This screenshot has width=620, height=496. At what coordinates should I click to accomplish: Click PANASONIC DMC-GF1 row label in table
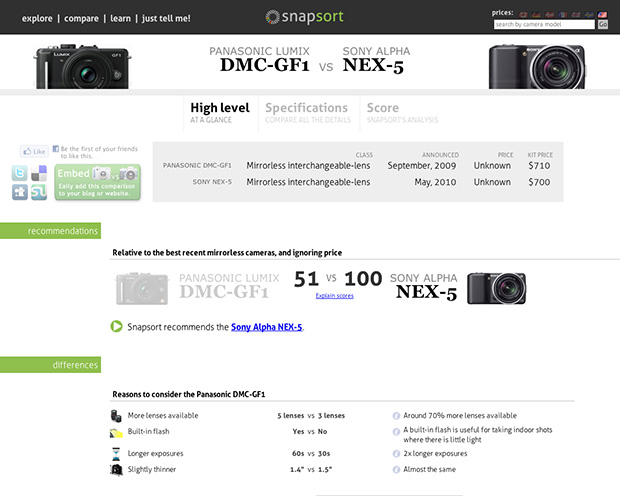tap(197, 165)
